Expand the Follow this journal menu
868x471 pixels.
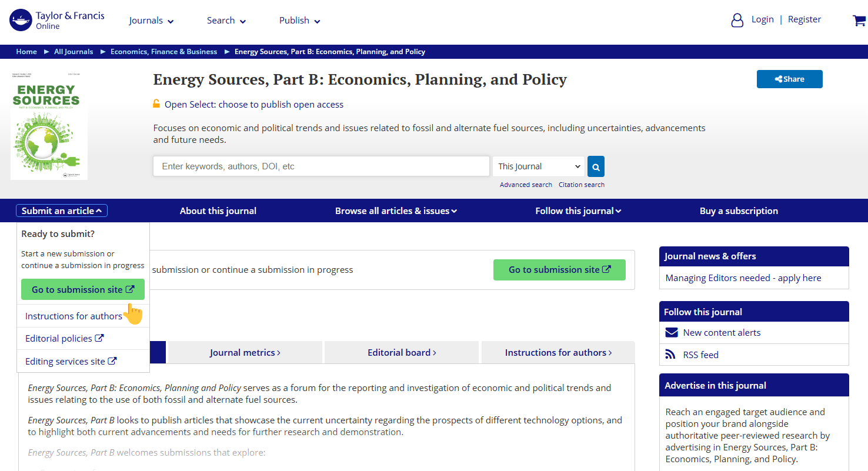click(x=578, y=211)
